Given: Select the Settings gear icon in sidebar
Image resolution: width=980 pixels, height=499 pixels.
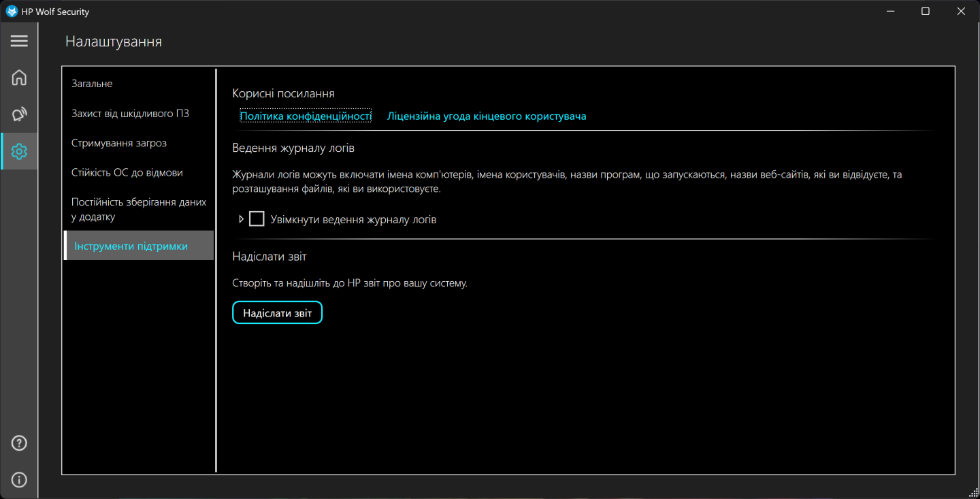Looking at the screenshot, I should tap(19, 151).
